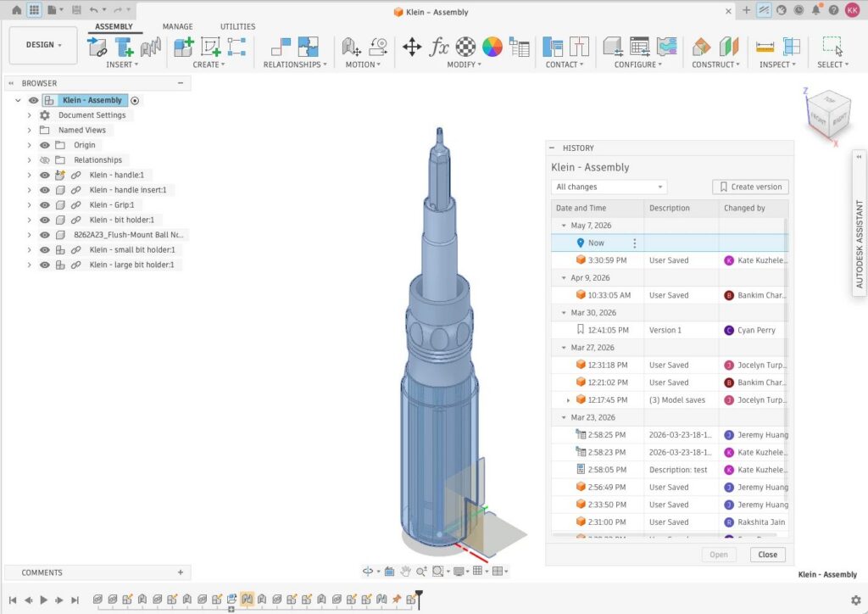Screen dimensions: 868x614
Task: Toggle visibility of 8262A23_Flush-Mount Ball component
Action: click(45, 235)
